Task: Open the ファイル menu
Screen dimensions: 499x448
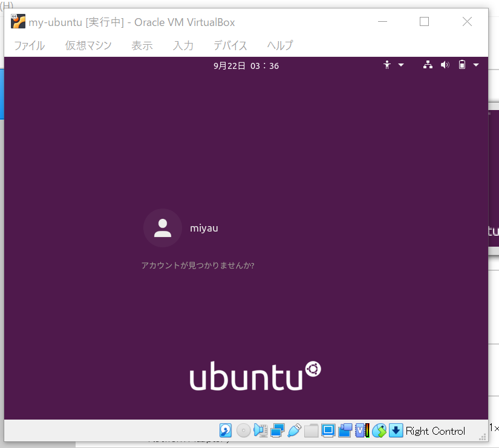Action: pos(29,45)
